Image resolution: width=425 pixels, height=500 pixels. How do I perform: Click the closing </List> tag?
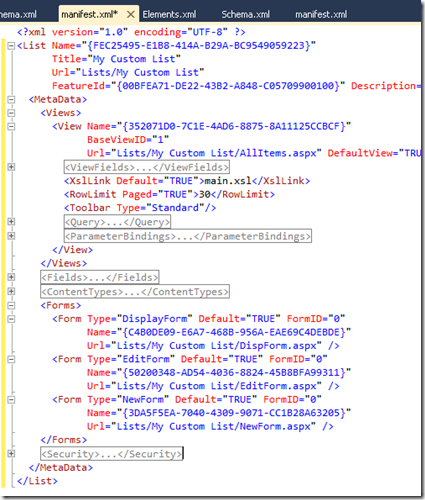[x=37, y=481]
